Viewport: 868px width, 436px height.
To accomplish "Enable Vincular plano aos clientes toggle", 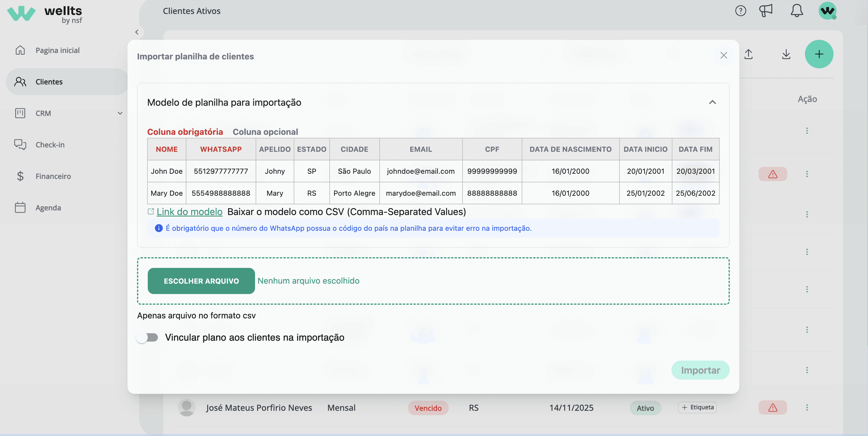I will point(147,337).
